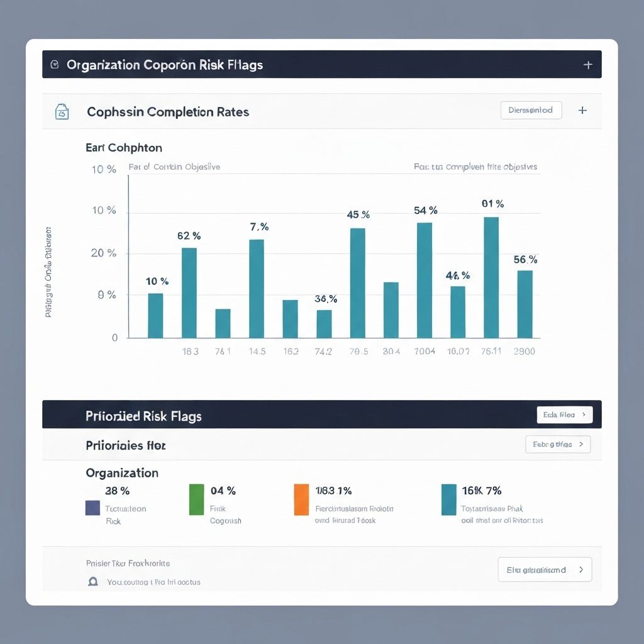This screenshot has width=644, height=644.
Task: Open the plus icon in the dark header
Action: [587, 64]
